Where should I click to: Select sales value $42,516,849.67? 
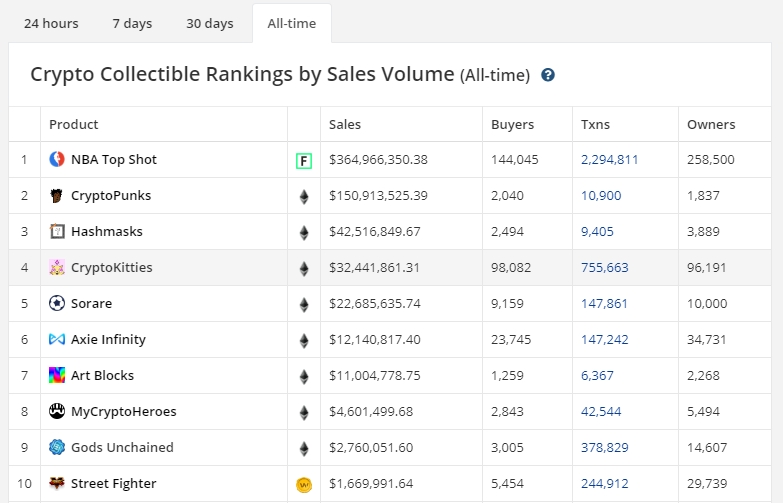coord(375,231)
